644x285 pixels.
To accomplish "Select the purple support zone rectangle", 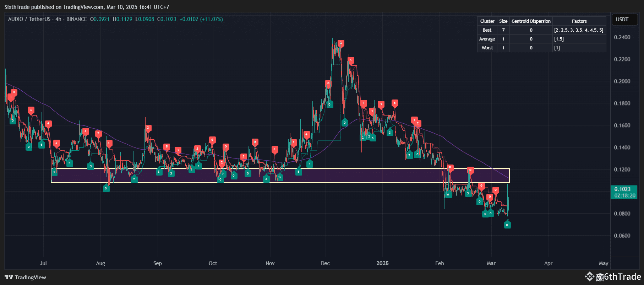I will [280, 176].
